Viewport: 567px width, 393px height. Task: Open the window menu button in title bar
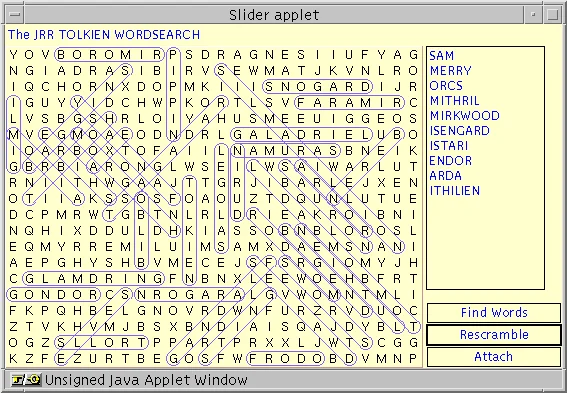pos(15,15)
